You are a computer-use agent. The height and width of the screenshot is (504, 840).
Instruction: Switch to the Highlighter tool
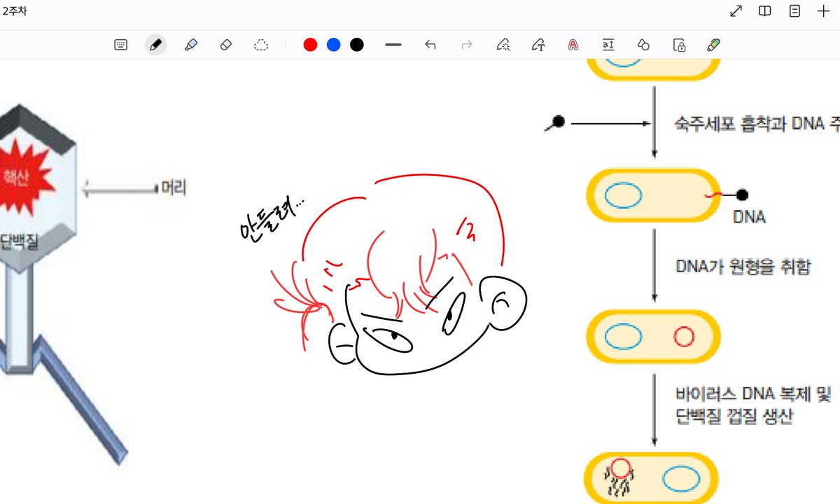[191, 44]
